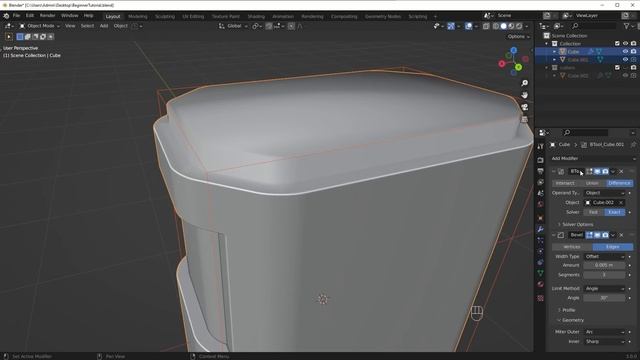Choose the Fast solver option

(x=593, y=212)
